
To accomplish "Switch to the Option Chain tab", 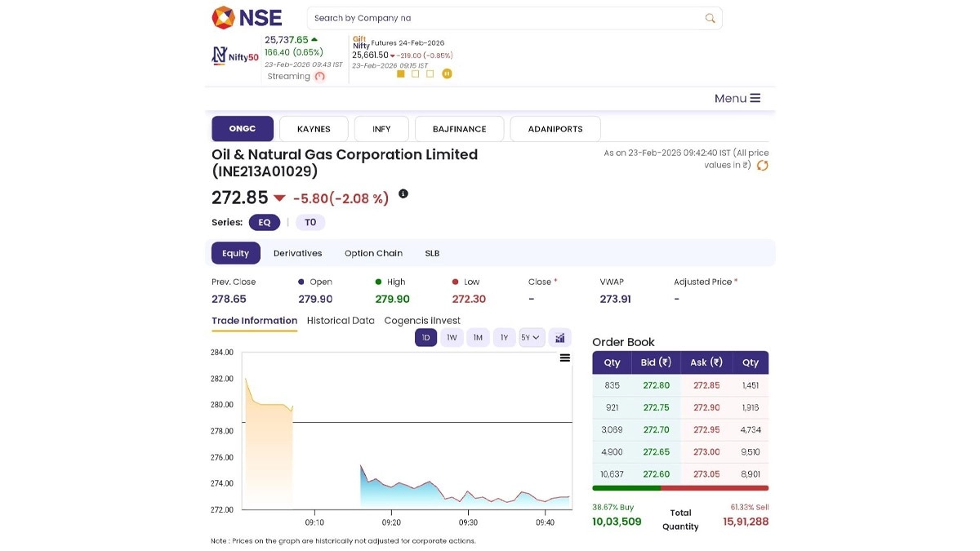I will tap(373, 253).
